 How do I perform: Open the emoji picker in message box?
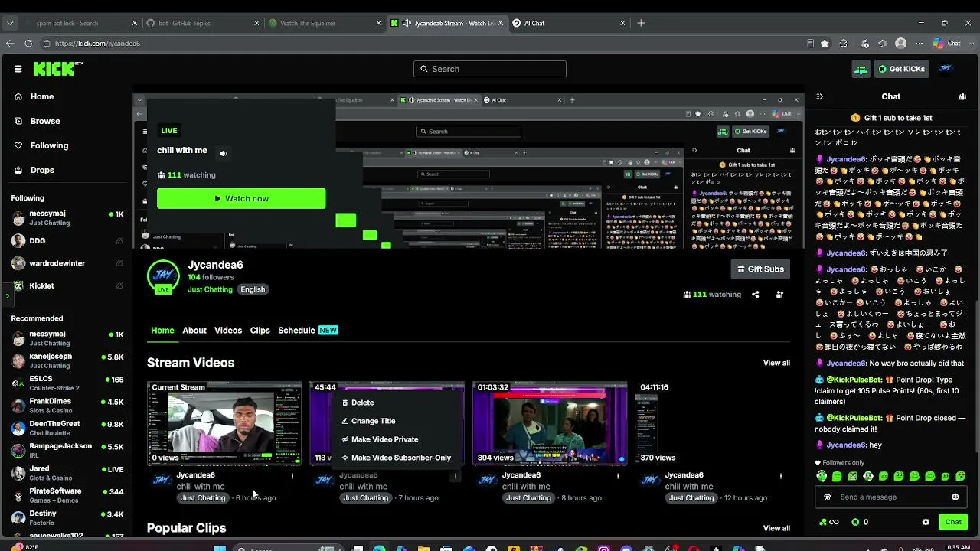[x=955, y=497]
